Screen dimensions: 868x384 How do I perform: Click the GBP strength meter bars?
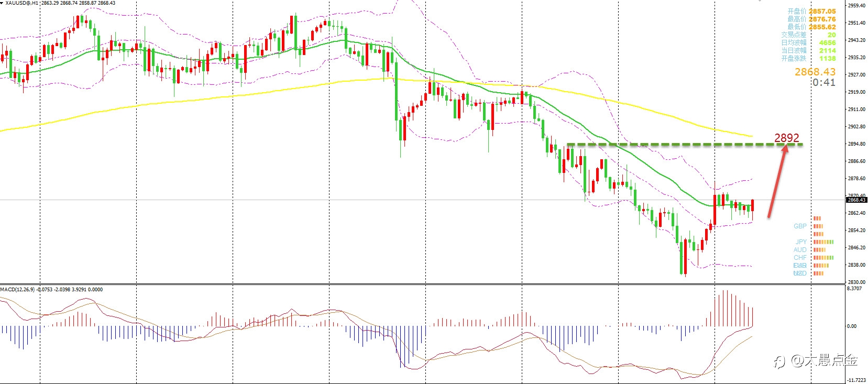click(818, 226)
